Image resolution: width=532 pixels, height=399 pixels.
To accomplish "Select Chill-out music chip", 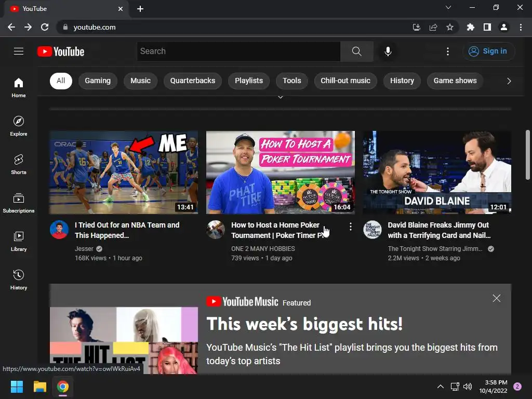I will tap(345, 81).
